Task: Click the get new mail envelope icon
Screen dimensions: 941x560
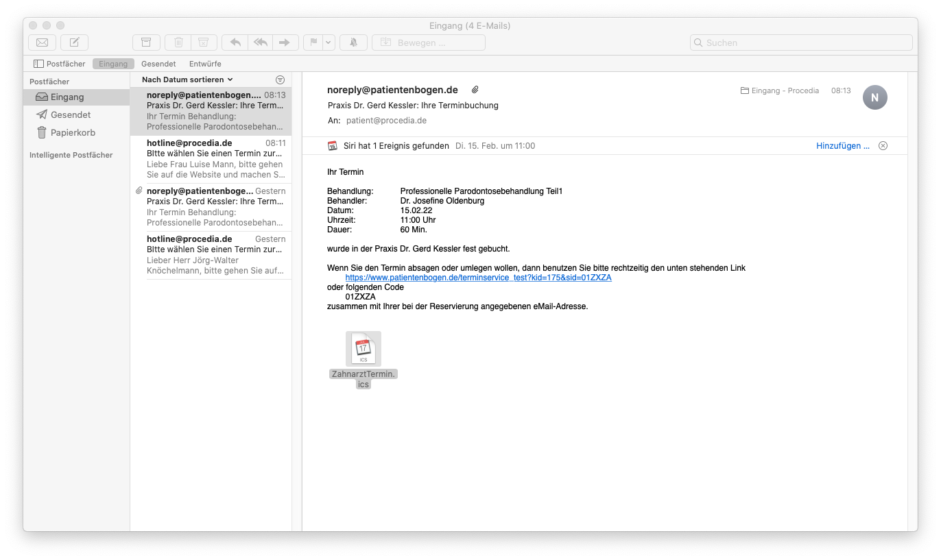Action: point(42,42)
